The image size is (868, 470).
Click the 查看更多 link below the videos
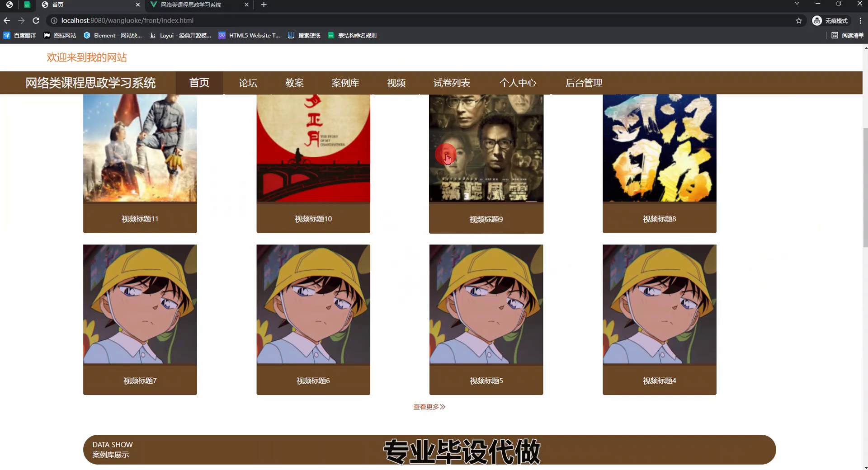pyautogui.click(x=429, y=407)
